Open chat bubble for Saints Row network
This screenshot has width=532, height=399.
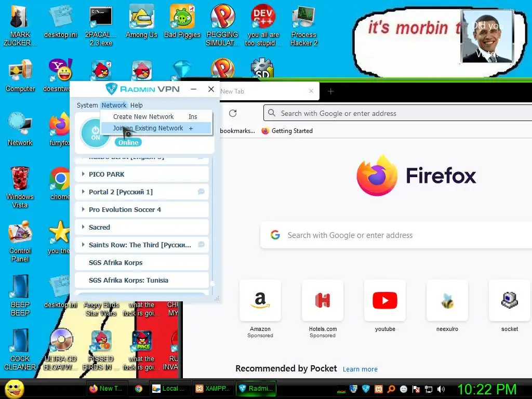201,244
